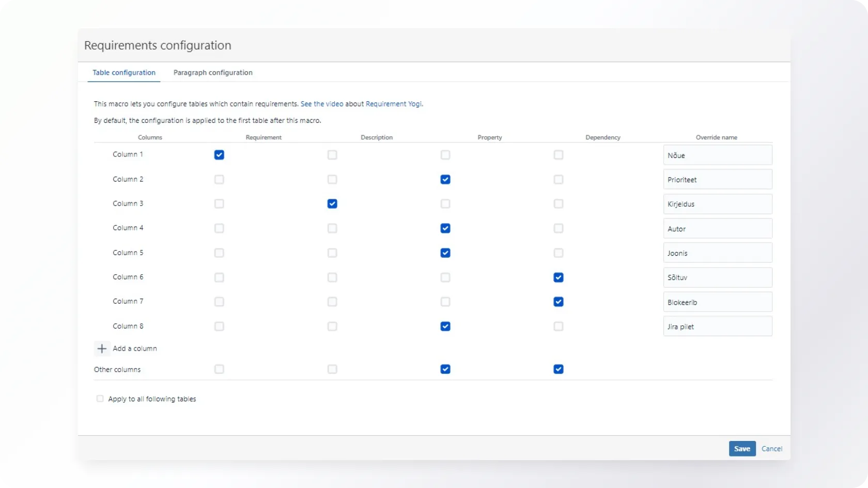Screen dimensions: 868x488
Task: Uncheck Requirement for Column 1
Action: (219, 155)
